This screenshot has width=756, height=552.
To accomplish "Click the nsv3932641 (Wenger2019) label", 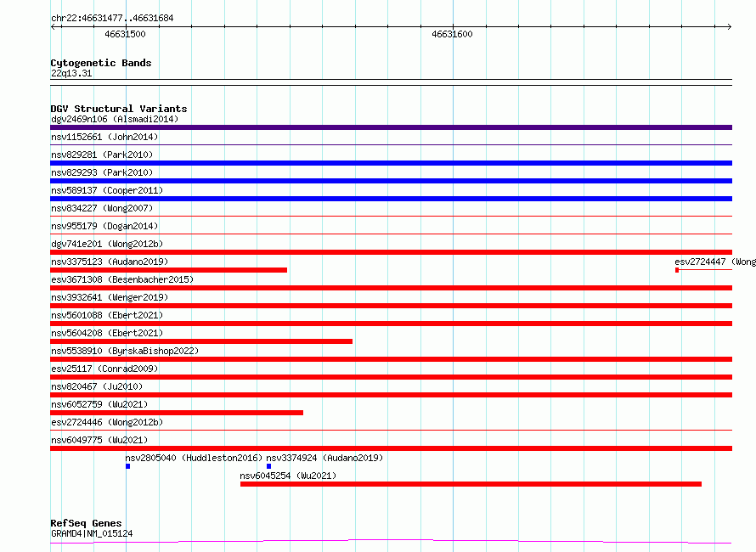I will (x=110, y=297).
